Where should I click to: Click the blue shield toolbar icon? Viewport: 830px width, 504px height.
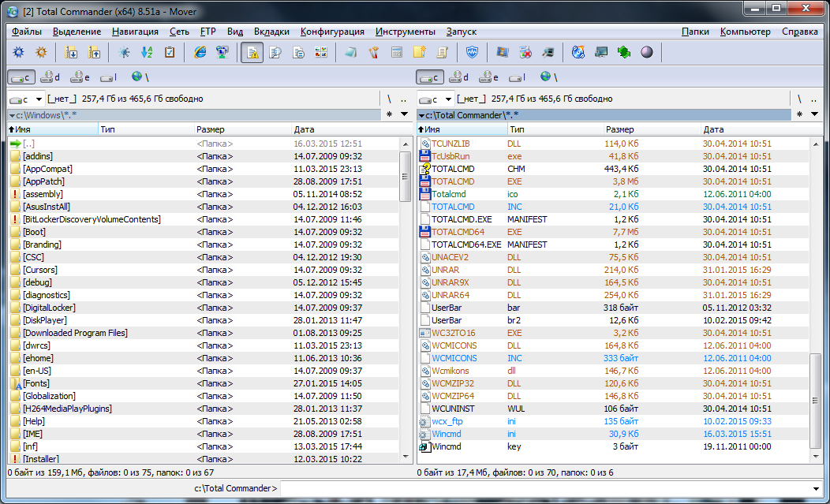tap(472, 52)
